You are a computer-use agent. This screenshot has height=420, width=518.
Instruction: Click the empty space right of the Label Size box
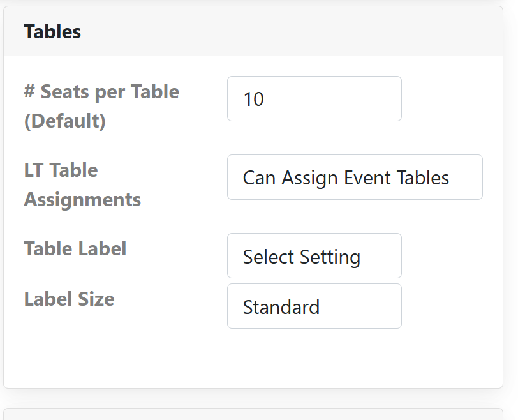pyautogui.click(x=450, y=306)
